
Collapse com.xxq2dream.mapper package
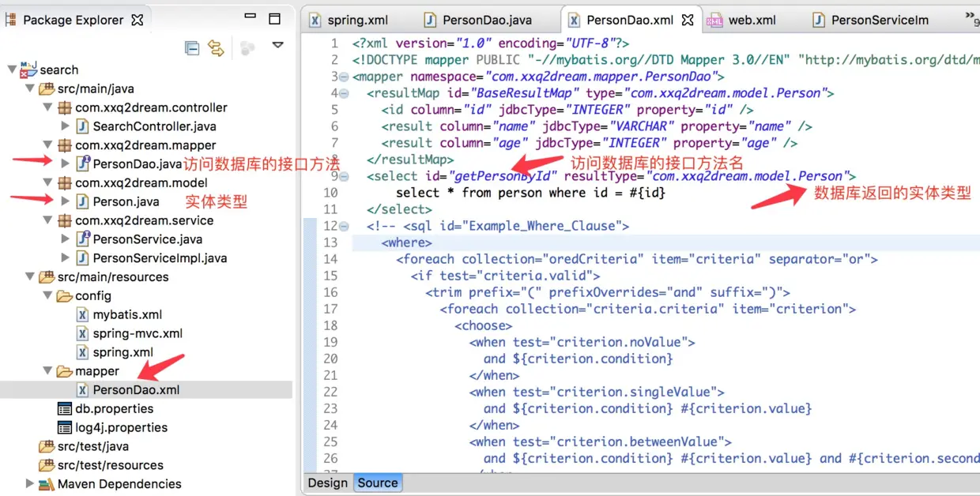tap(47, 145)
